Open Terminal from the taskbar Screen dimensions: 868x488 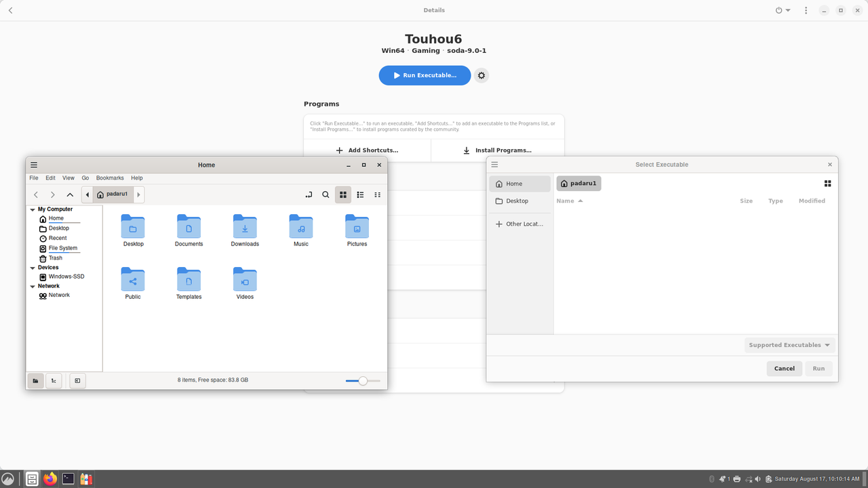point(68,479)
